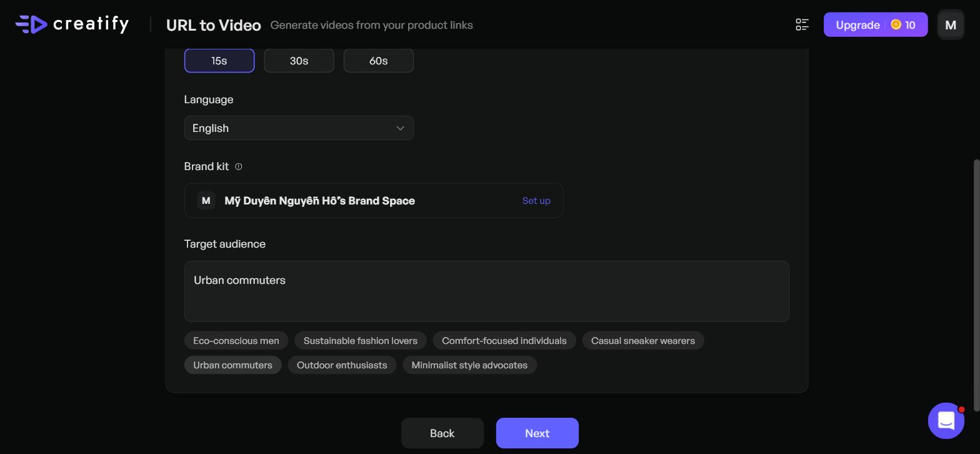Toggle the Outdoor enthusiasts chip
980x454 pixels.
(x=342, y=365)
